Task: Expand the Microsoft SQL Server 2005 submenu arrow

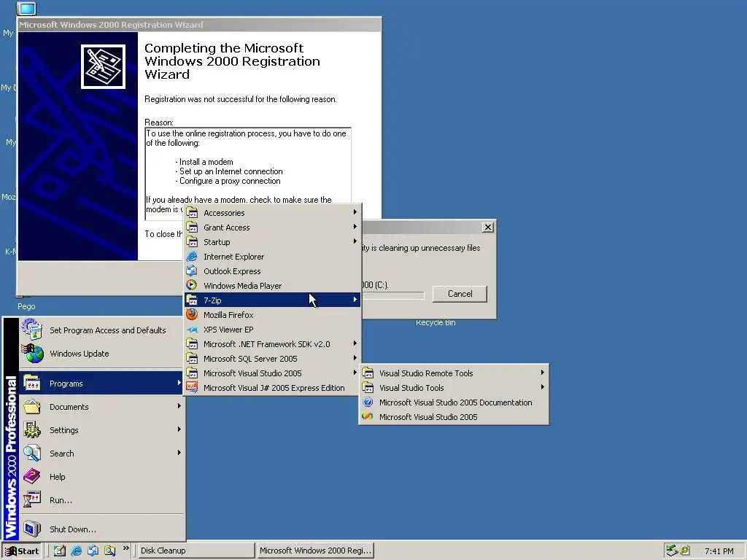Action: [x=355, y=357]
